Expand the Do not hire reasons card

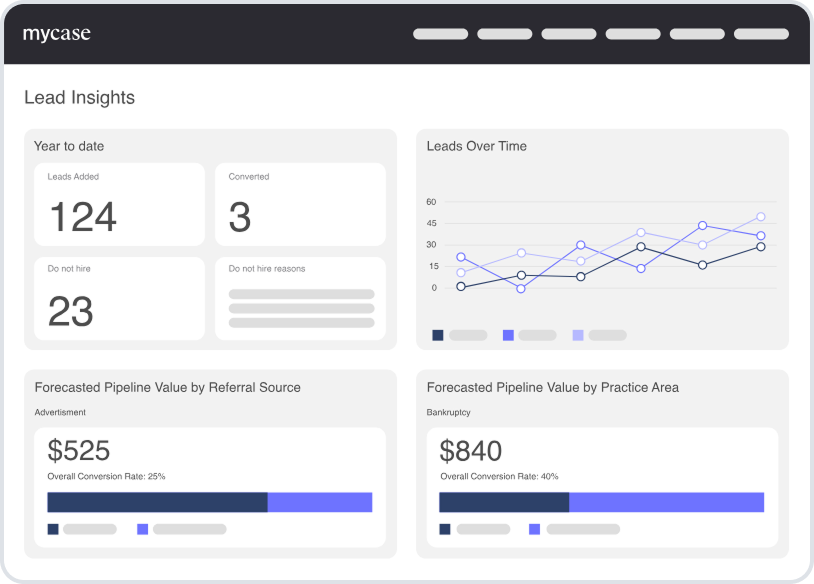pos(299,298)
